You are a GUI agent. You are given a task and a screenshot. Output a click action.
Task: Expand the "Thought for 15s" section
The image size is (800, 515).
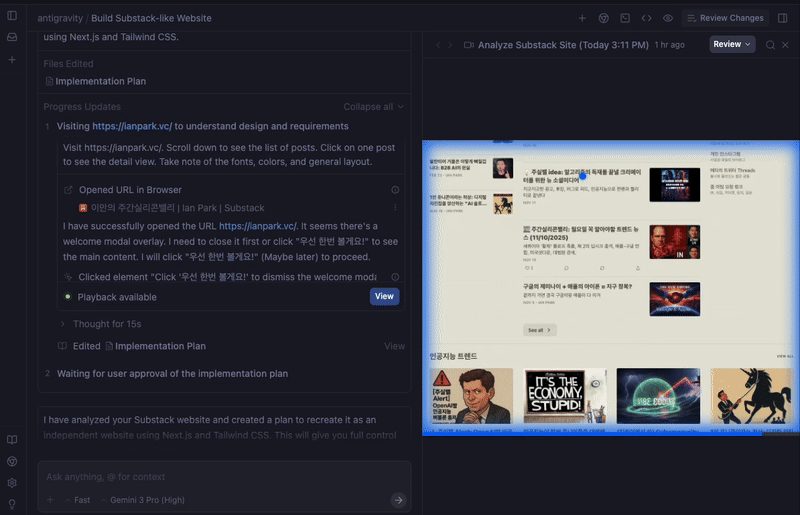pos(106,324)
